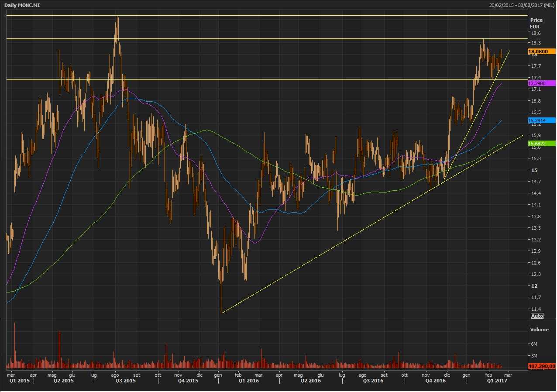
Task: Select the green 15,6822 moving average tag
Action: click(541, 143)
